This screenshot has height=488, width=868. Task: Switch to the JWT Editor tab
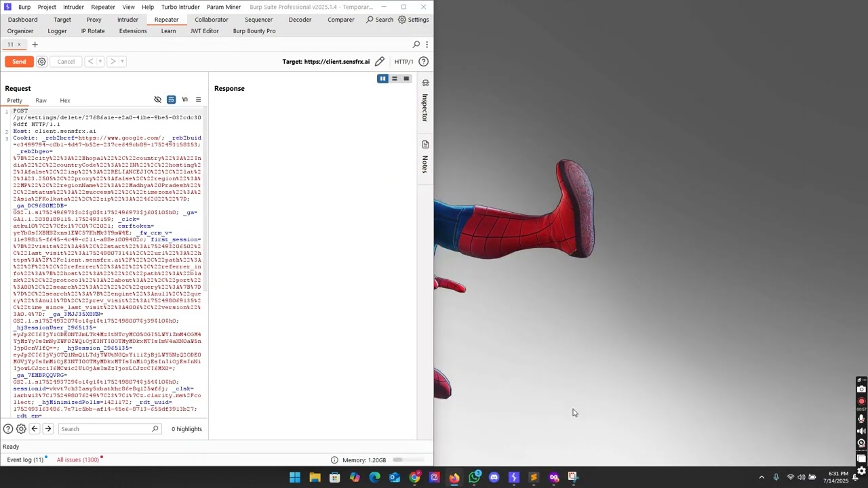click(x=204, y=31)
